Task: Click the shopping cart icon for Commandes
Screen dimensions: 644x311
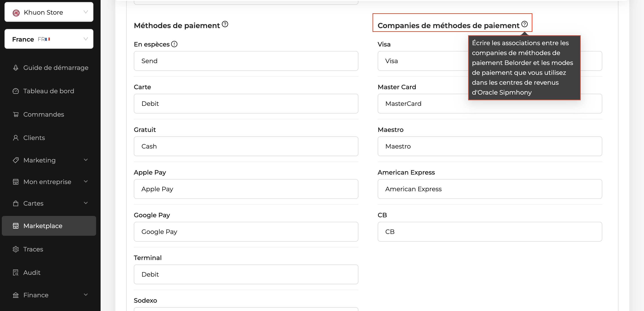Action: [16, 114]
